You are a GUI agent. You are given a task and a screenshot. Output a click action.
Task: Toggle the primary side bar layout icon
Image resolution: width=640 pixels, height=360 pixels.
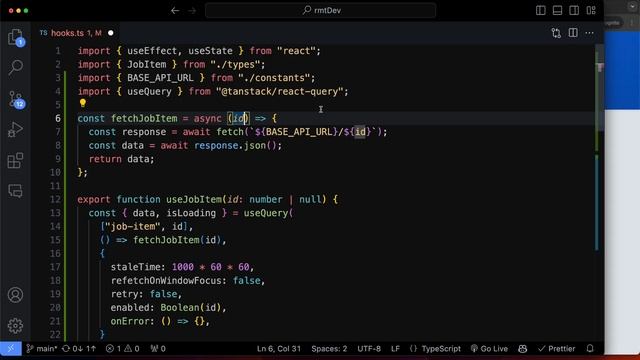[540, 11]
